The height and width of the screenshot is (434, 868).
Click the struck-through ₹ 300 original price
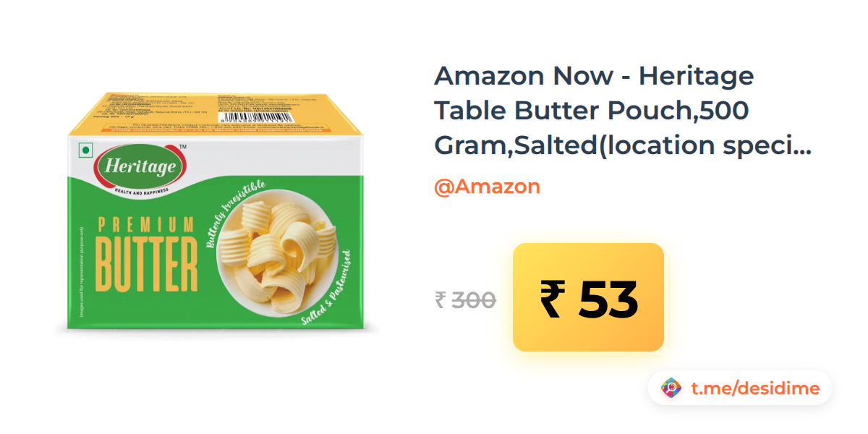click(466, 299)
